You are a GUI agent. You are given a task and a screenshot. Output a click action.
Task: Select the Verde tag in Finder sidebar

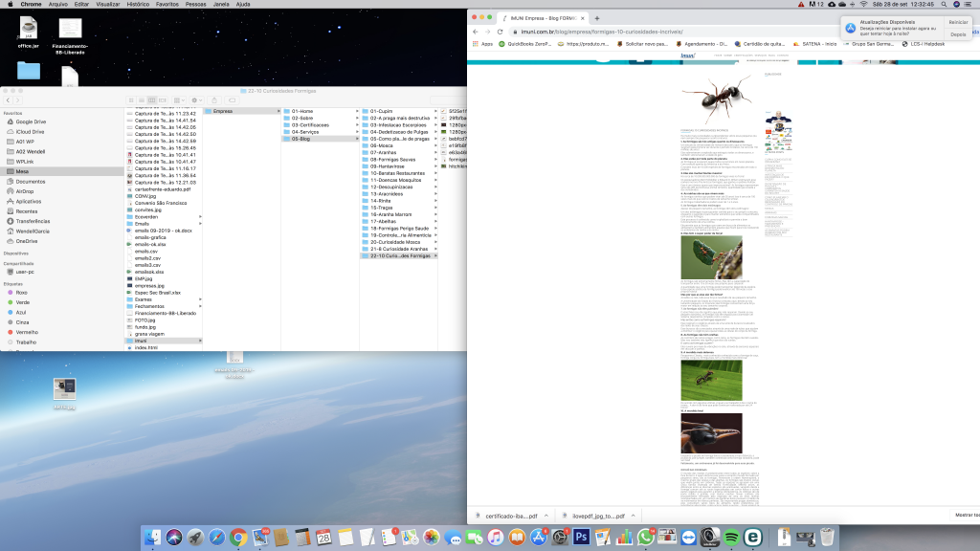(23, 302)
